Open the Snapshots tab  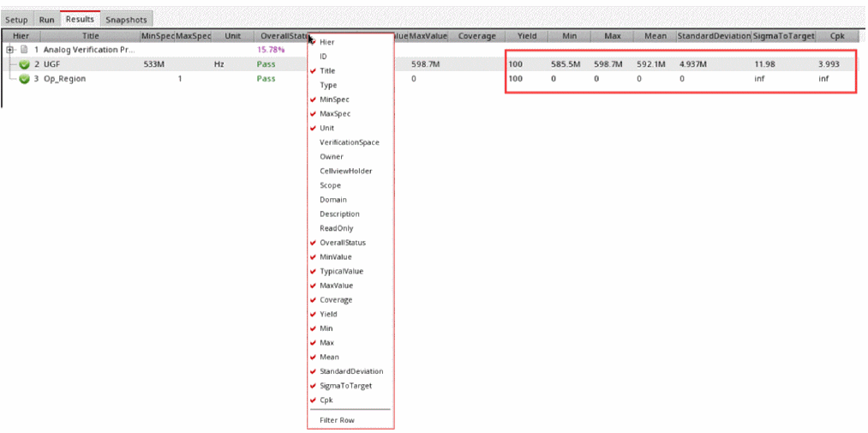[x=127, y=20]
